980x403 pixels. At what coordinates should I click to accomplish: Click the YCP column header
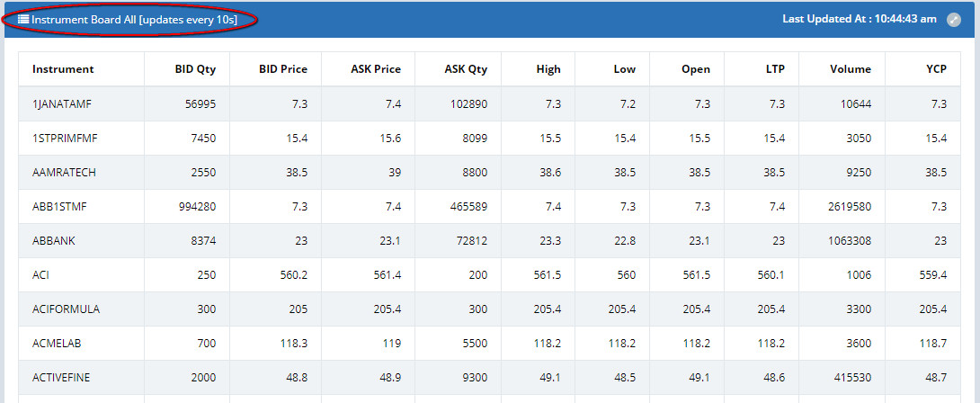tap(935, 69)
